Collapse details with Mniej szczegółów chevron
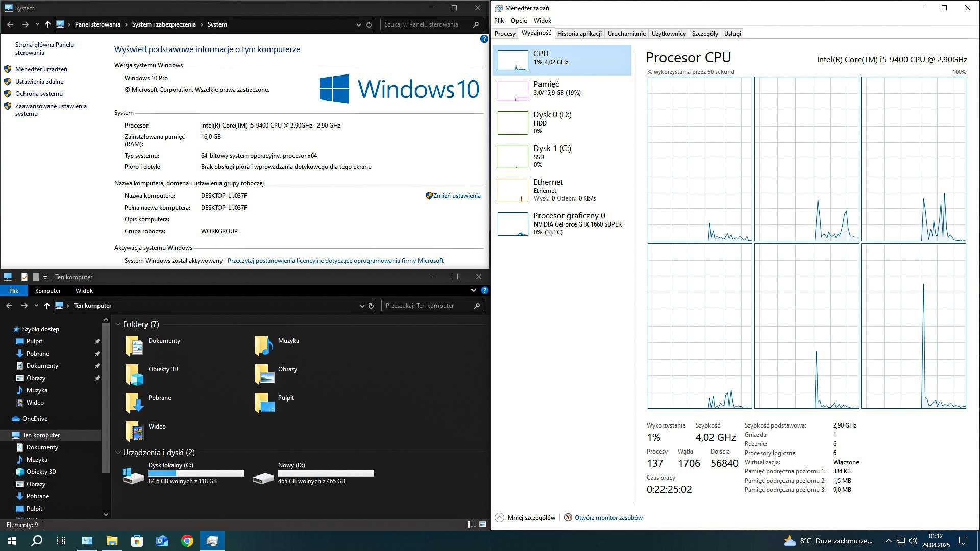Screen dimensions: 980x551 (499, 517)
